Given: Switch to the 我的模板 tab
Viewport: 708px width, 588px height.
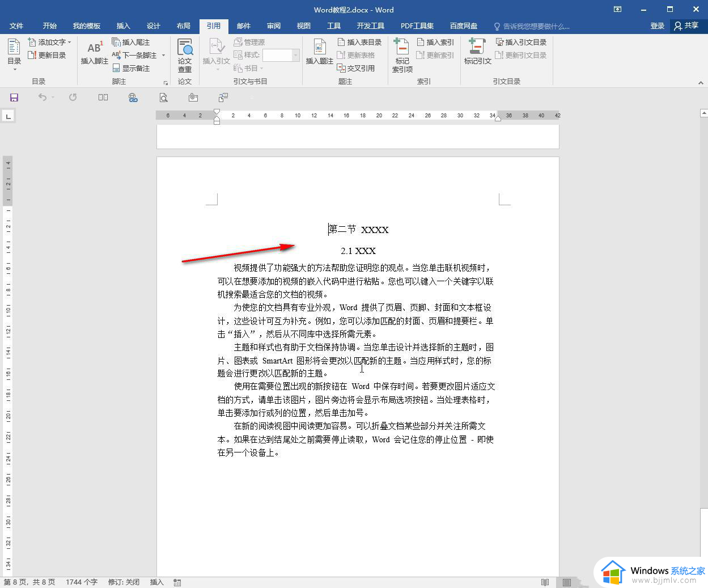Looking at the screenshot, I should [x=87, y=26].
